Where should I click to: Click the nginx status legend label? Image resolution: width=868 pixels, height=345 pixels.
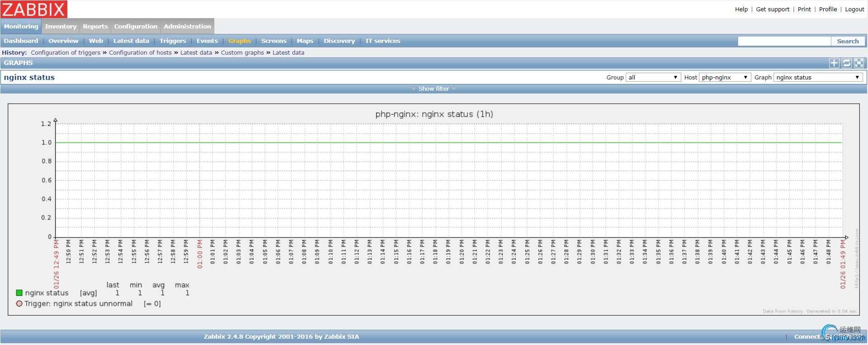(x=47, y=293)
